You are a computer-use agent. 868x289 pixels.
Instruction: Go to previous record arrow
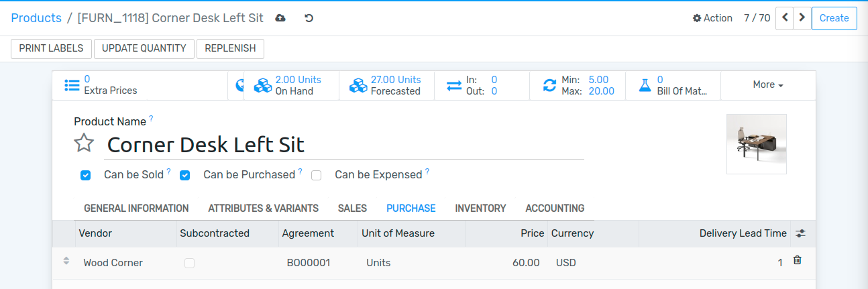784,18
